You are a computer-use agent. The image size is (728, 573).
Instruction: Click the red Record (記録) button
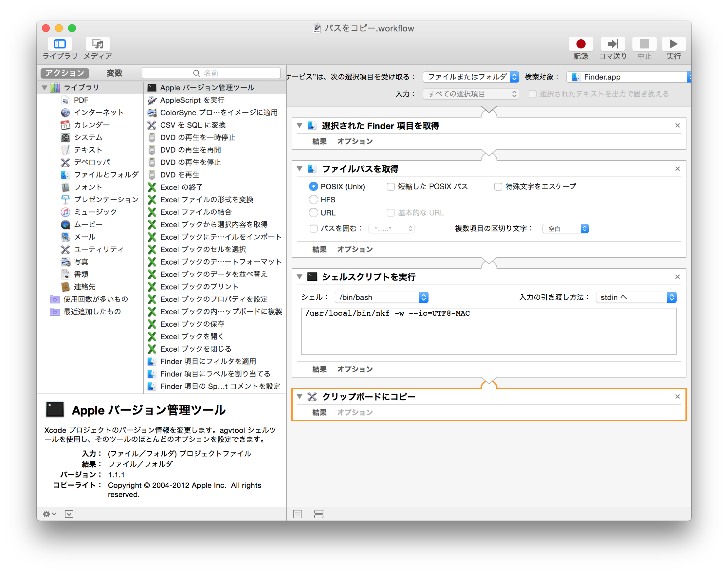(x=581, y=44)
